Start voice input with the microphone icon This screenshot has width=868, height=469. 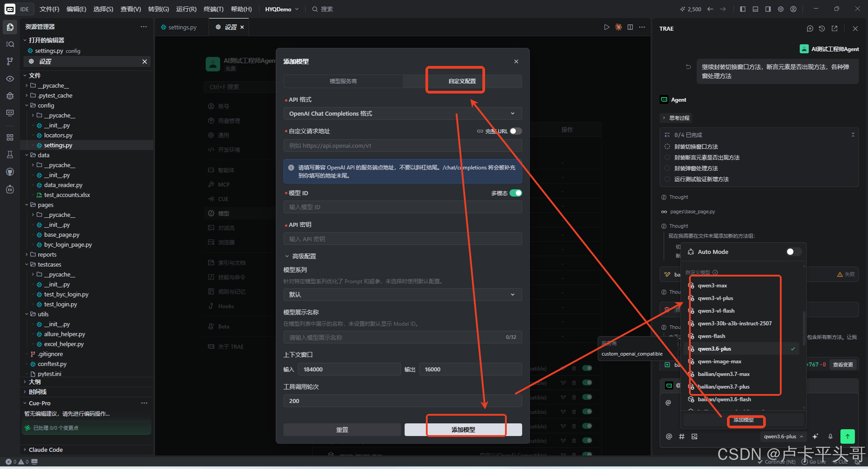[830, 436]
